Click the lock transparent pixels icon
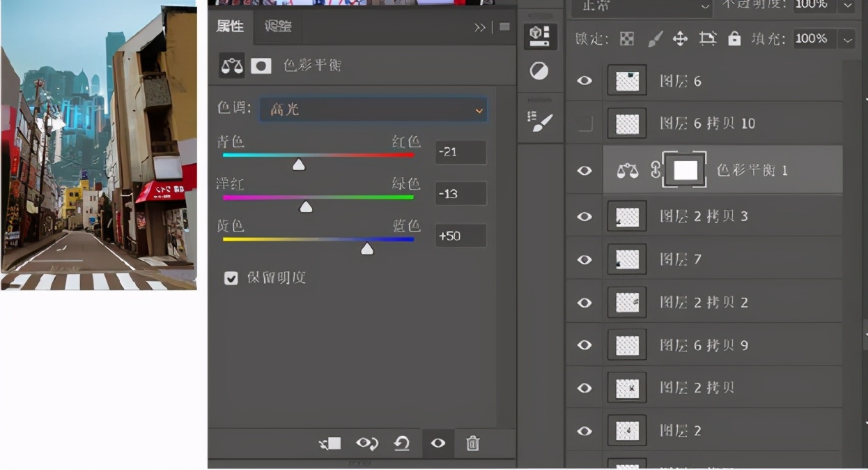868x470 pixels. point(627,39)
